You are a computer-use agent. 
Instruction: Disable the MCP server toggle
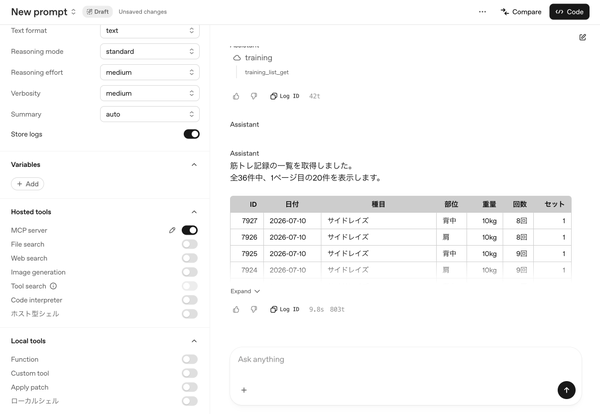tap(189, 230)
